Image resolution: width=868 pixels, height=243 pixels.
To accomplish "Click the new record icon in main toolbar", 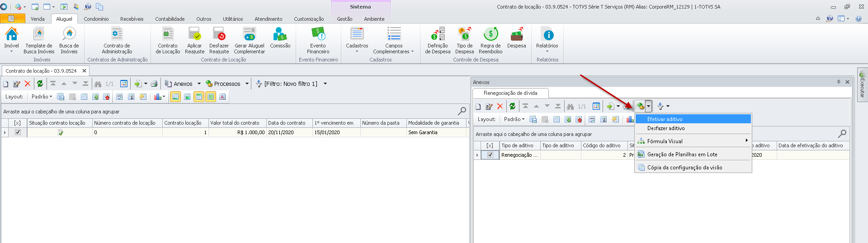I will pos(6,84).
